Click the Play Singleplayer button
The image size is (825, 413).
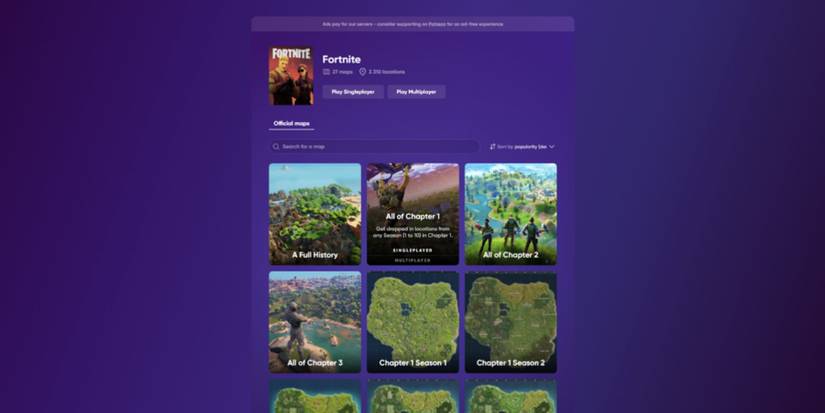(x=353, y=92)
